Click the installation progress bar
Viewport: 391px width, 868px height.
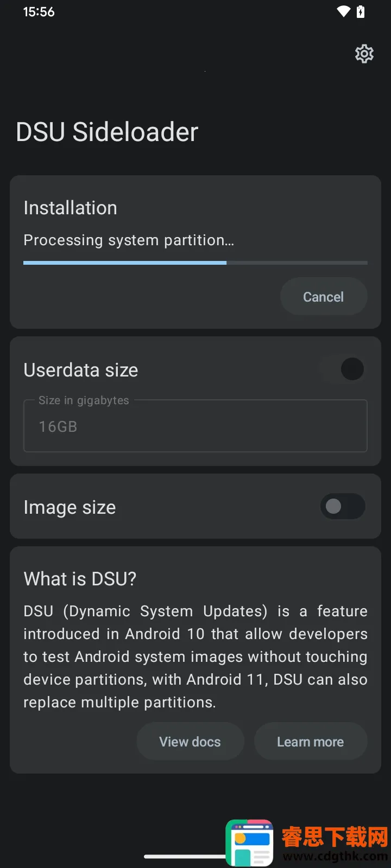tap(195, 263)
